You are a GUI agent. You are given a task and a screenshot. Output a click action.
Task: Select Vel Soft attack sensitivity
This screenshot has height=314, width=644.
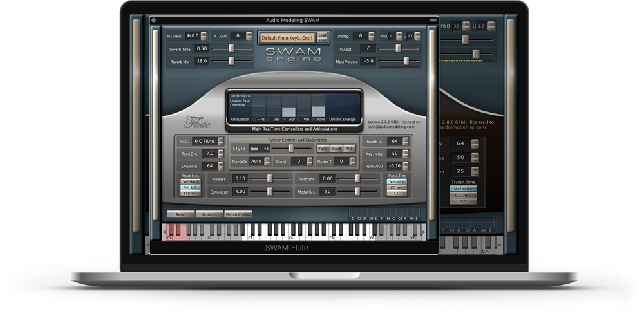(x=191, y=187)
